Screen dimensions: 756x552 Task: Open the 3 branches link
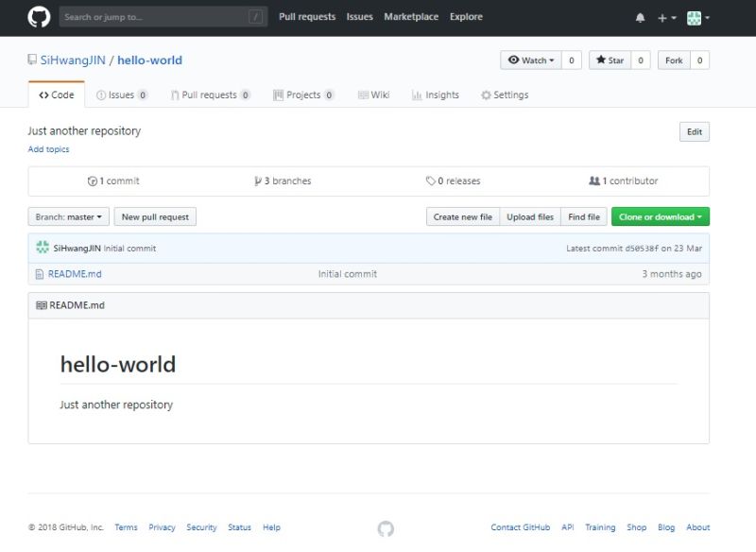coord(283,181)
